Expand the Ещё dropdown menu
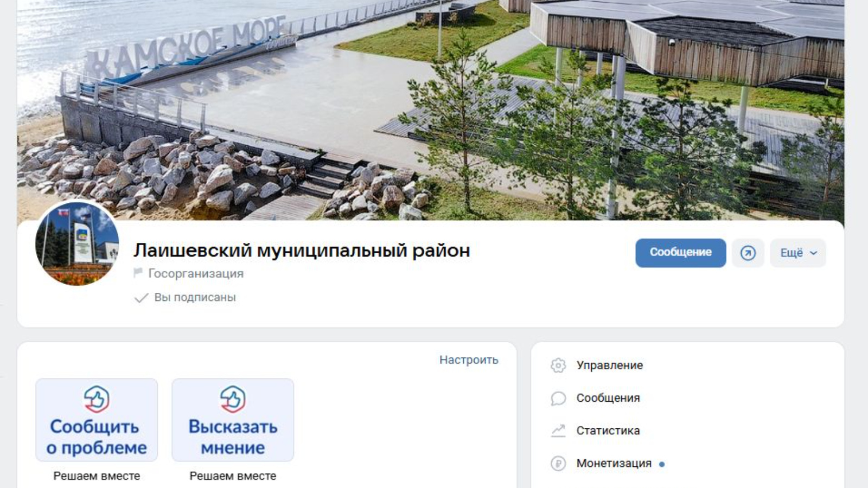The height and width of the screenshot is (488, 868). (x=797, y=253)
